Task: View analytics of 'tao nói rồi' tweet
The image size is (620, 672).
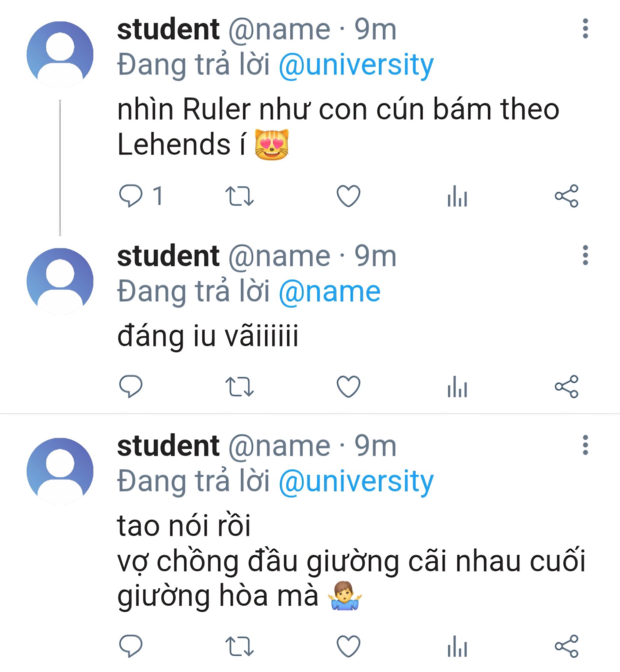Action: [x=457, y=646]
